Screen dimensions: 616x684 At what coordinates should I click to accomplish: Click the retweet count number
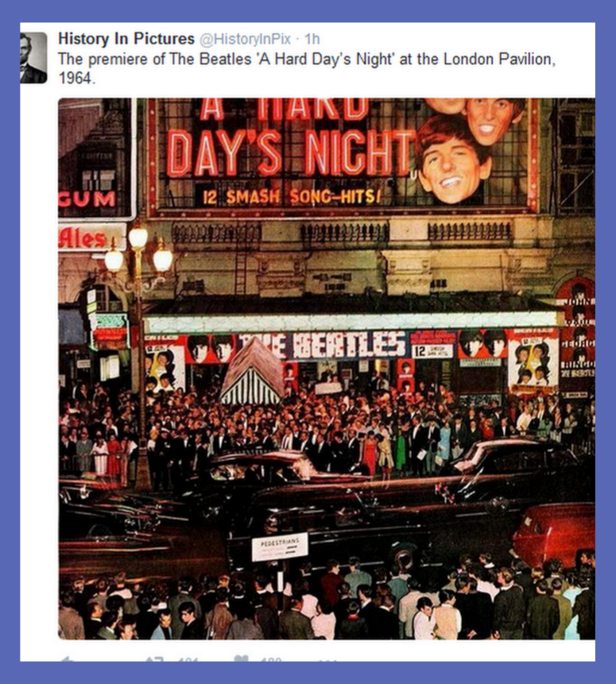(188, 659)
